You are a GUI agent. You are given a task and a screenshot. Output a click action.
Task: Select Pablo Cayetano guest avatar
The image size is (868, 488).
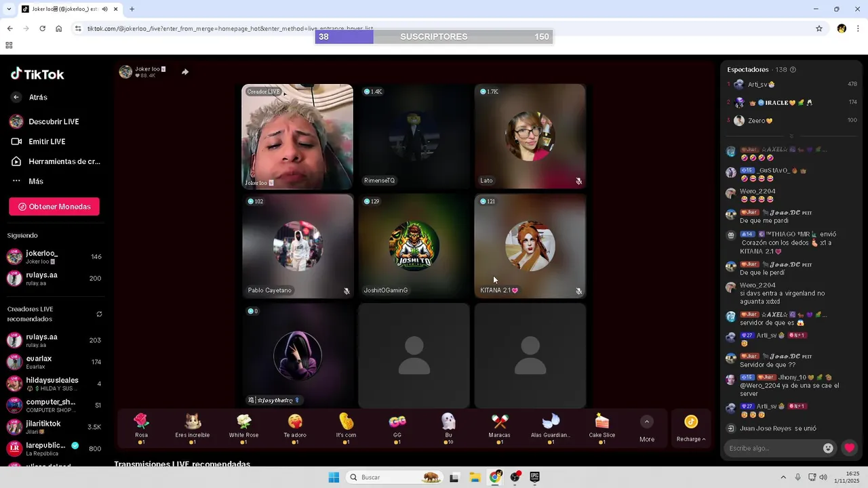[x=298, y=246]
